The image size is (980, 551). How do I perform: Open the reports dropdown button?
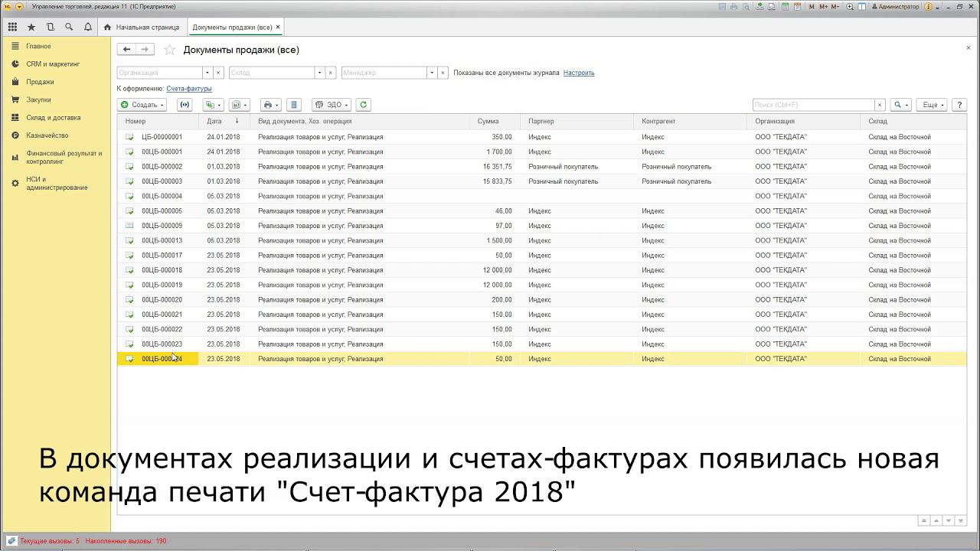240,105
